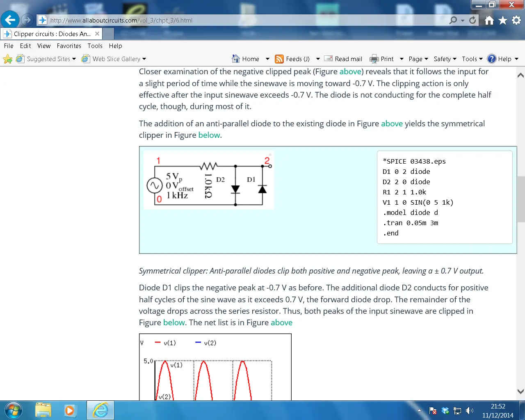Open the Favorites menu
The width and height of the screenshot is (525, 420).
click(x=69, y=46)
